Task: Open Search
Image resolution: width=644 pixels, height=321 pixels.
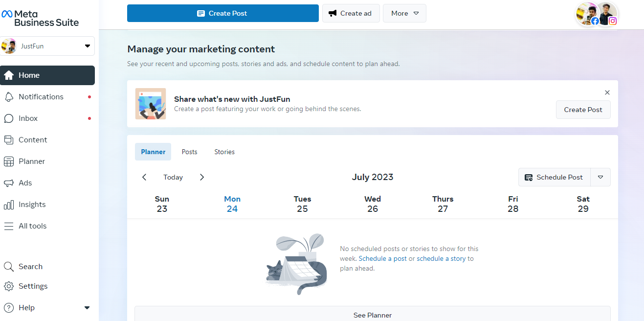Action: [x=30, y=266]
